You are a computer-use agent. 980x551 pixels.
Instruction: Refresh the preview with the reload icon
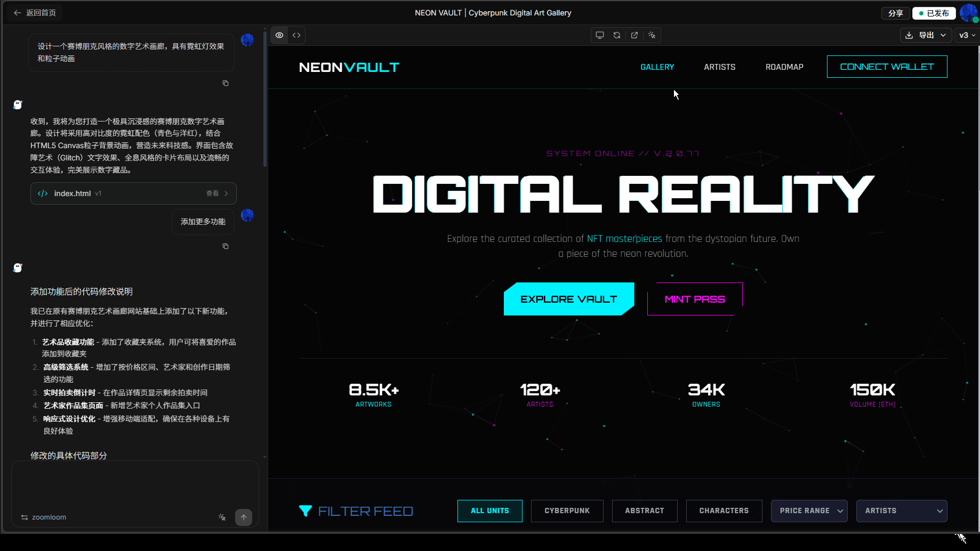[617, 35]
